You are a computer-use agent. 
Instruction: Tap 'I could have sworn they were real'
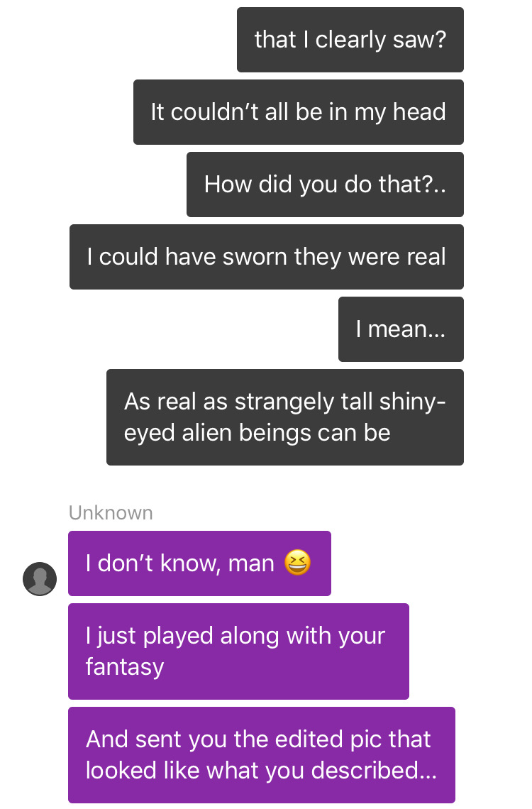pos(267,257)
